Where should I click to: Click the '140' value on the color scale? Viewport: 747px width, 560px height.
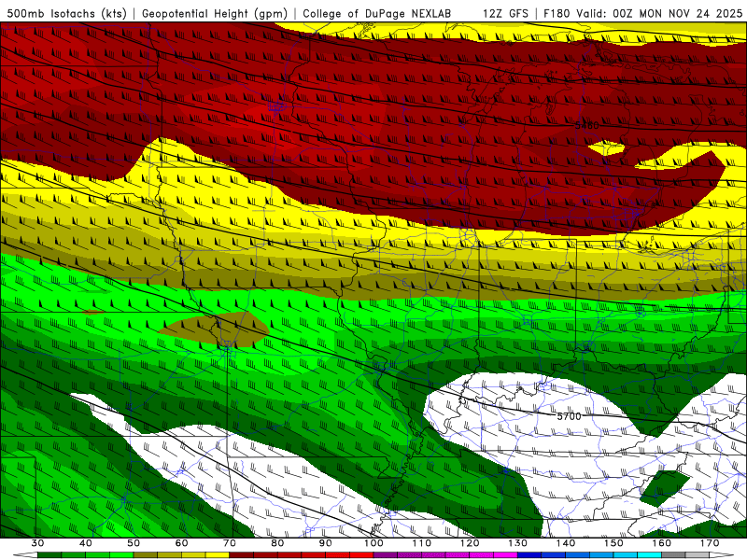(x=566, y=543)
